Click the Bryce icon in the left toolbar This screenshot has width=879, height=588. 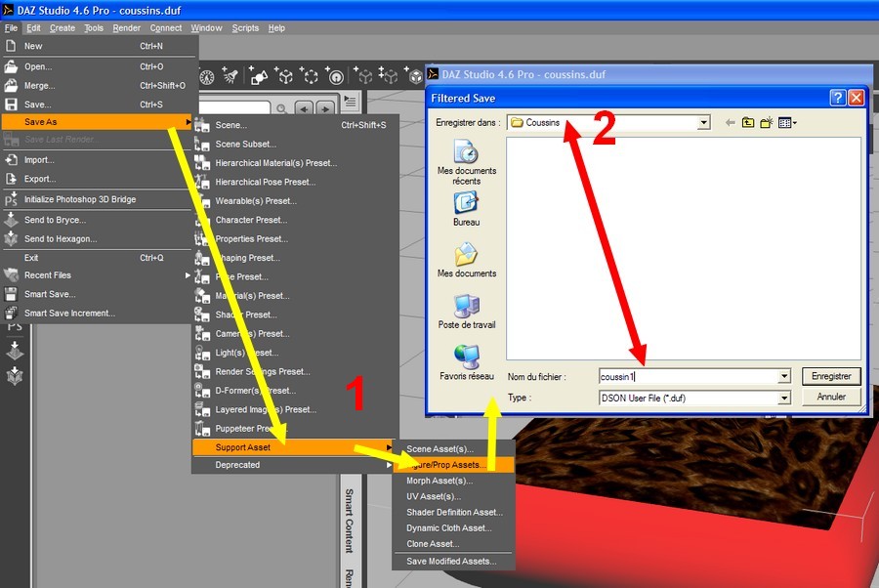pyautogui.click(x=15, y=351)
